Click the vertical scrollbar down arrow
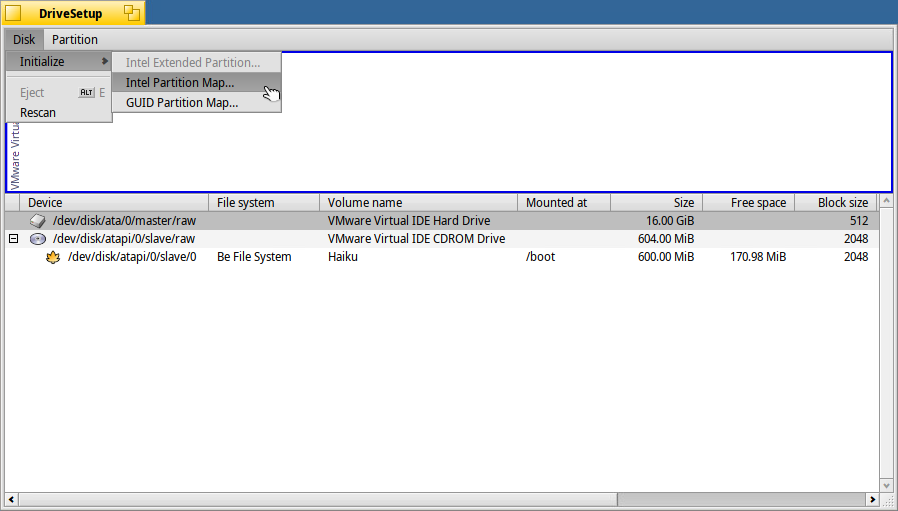The image size is (898, 511). click(x=886, y=483)
